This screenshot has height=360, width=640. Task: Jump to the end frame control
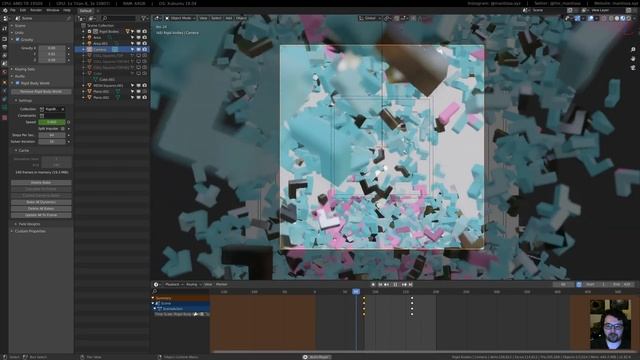(411, 284)
